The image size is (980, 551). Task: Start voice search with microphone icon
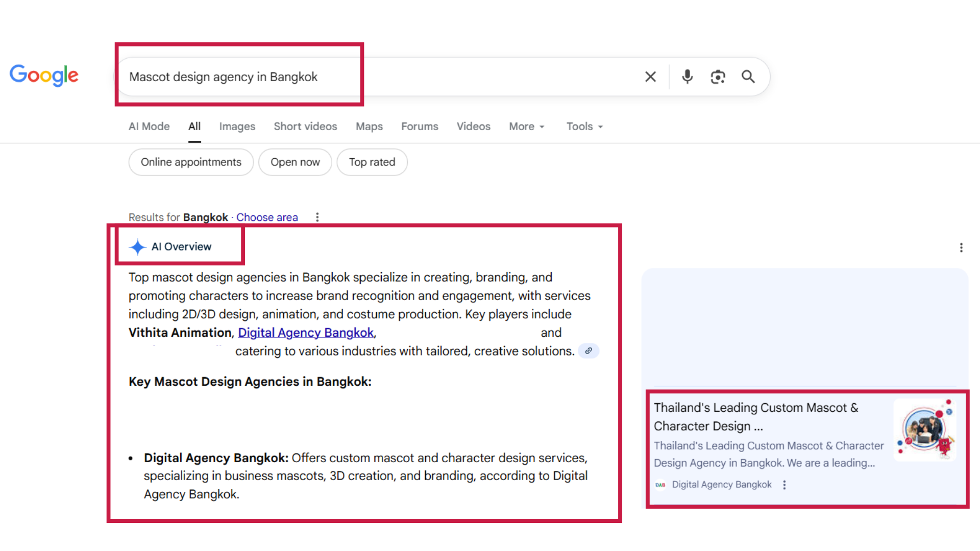click(x=687, y=77)
